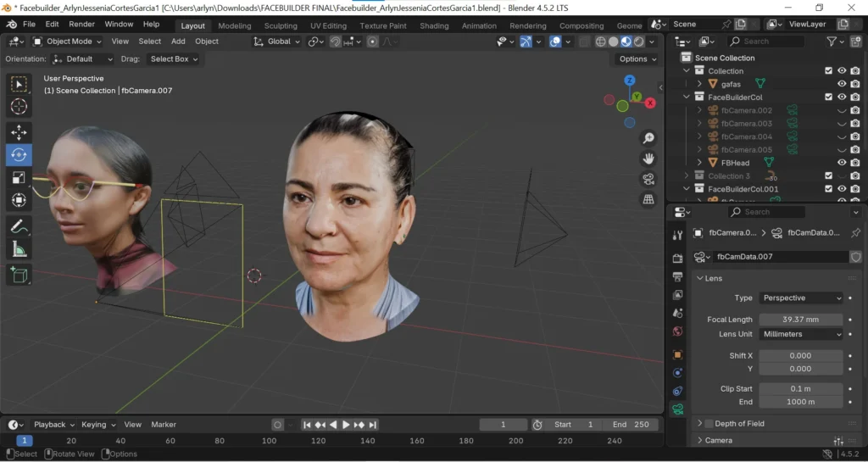
Task: Hide the FBHead object in outliner
Action: tap(842, 163)
